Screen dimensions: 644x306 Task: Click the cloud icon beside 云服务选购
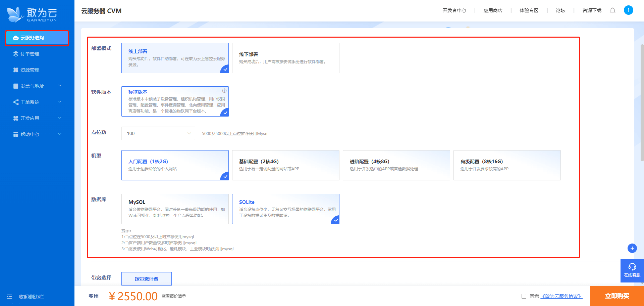pyautogui.click(x=16, y=38)
